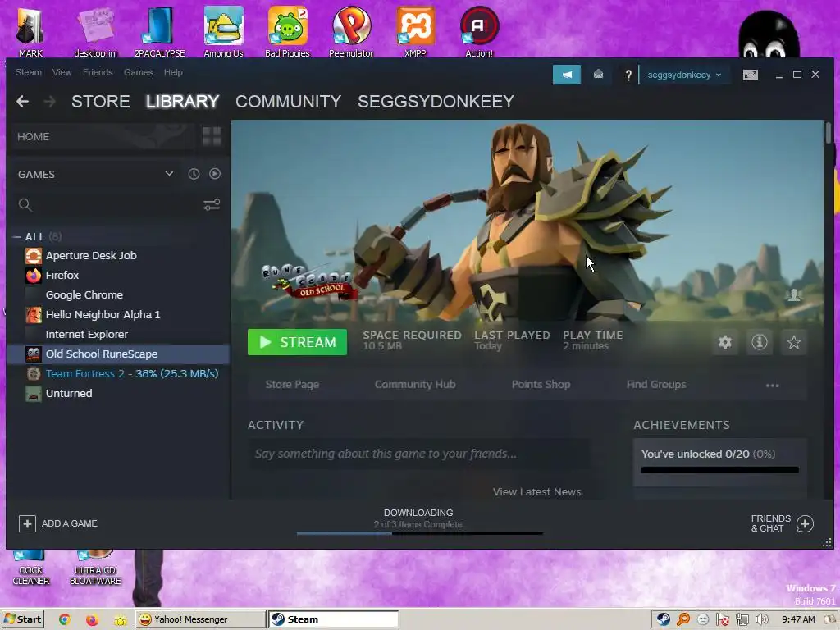Click the Steam announcements megaphone icon
Screen dimensions: 840x630
click(x=566, y=75)
